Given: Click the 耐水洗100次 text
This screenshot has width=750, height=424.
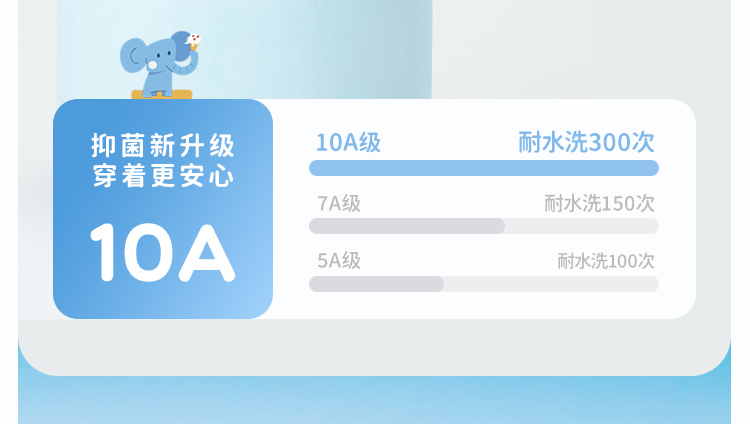Looking at the screenshot, I should (605, 262).
